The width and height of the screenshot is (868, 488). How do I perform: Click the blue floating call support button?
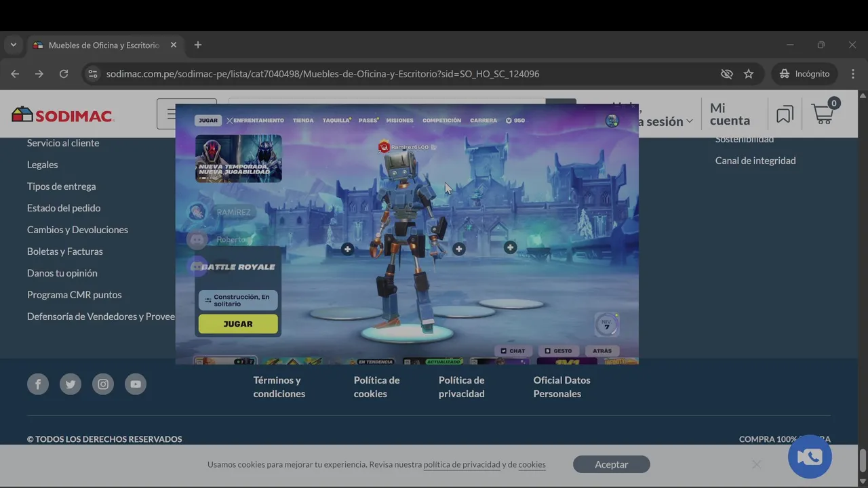pos(810,457)
